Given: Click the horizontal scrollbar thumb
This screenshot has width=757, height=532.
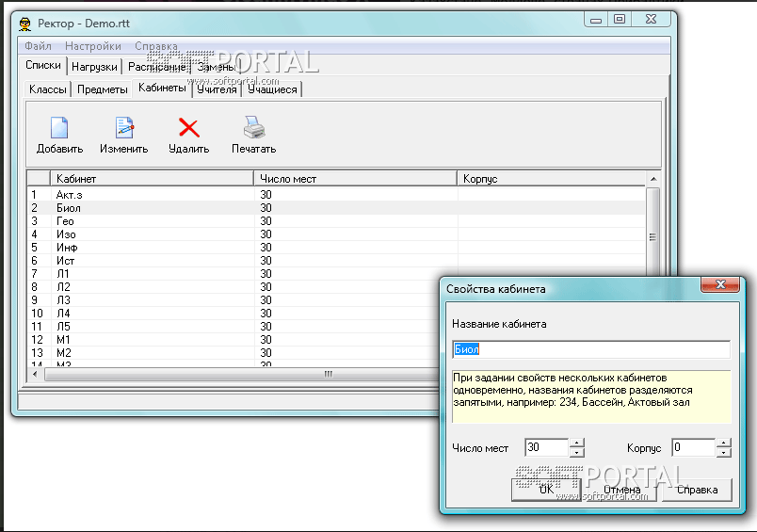Looking at the screenshot, I should [241, 375].
